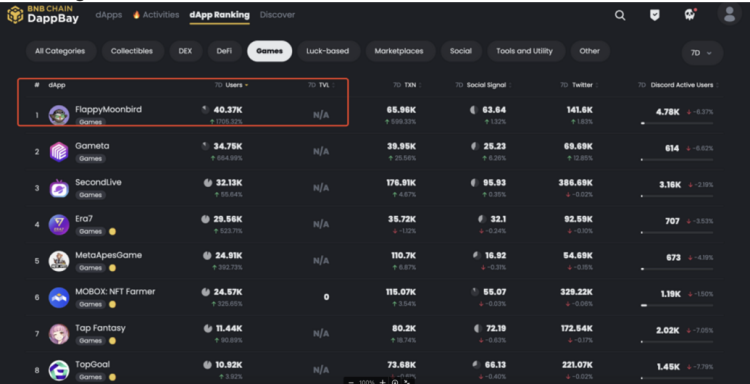Viewport: 750px width, 384px height.
Task: Click the fire icon next to Activities
Action: point(136,15)
